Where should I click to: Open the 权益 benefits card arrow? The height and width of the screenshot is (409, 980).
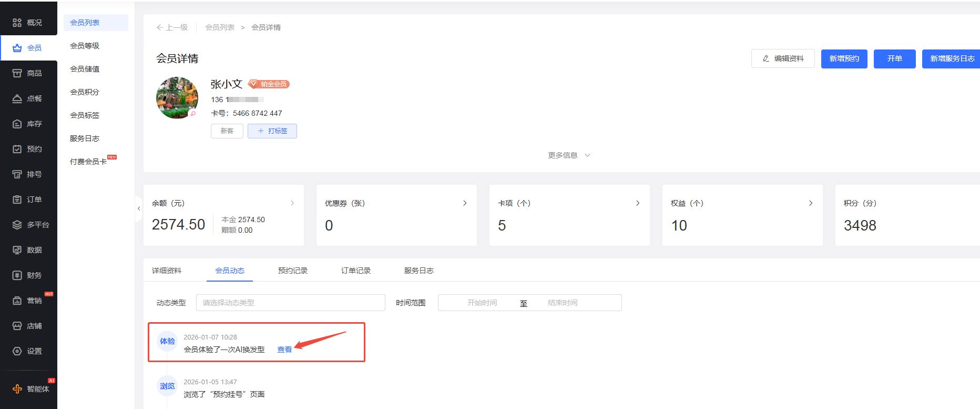point(811,203)
